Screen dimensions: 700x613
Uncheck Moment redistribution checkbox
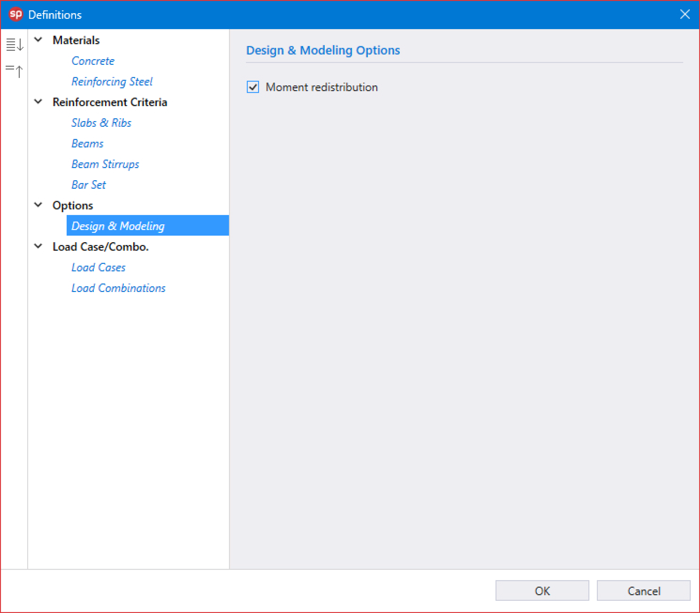click(253, 87)
